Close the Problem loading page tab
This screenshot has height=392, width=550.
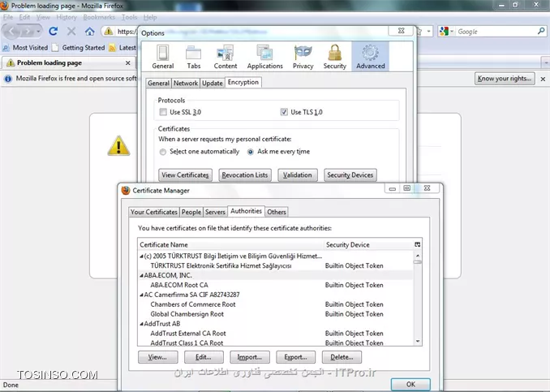pyautogui.click(x=128, y=62)
